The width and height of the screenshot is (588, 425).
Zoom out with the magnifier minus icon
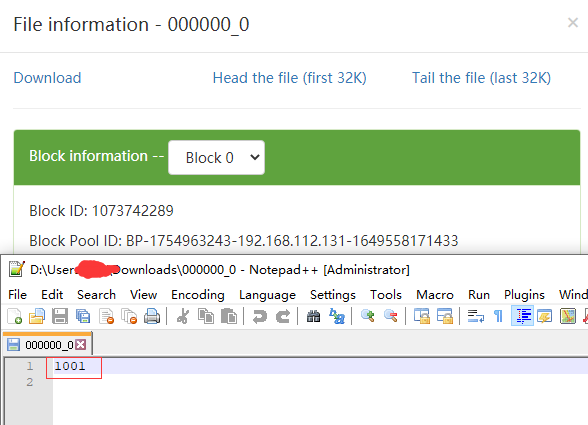pyautogui.click(x=390, y=316)
